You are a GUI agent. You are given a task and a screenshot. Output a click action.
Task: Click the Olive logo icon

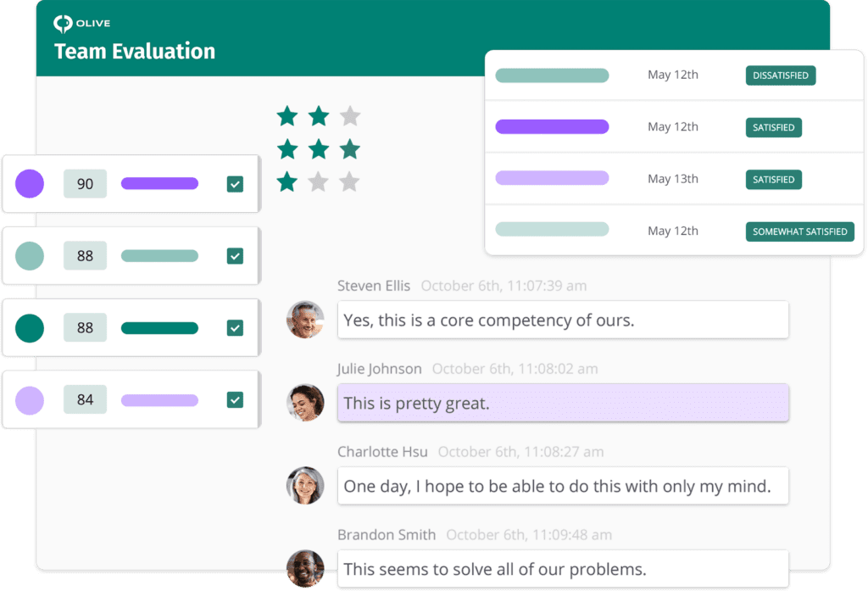pyautogui.click(x=63, y=23)
